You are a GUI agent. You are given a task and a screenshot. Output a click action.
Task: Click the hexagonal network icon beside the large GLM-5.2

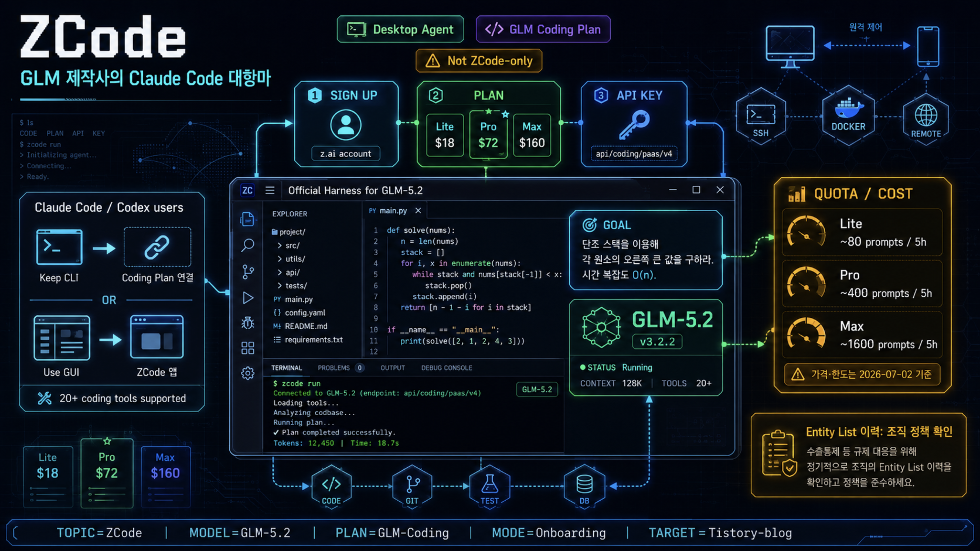point(601,327)
